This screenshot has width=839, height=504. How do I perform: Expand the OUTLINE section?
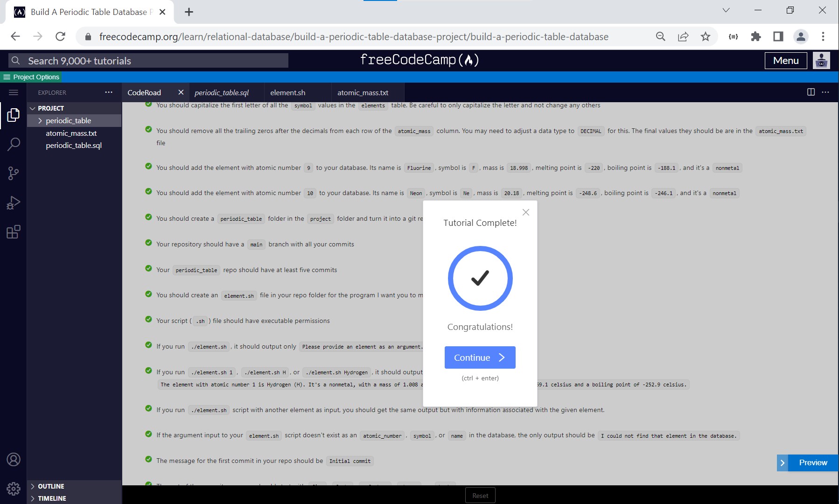coord(74,486)
